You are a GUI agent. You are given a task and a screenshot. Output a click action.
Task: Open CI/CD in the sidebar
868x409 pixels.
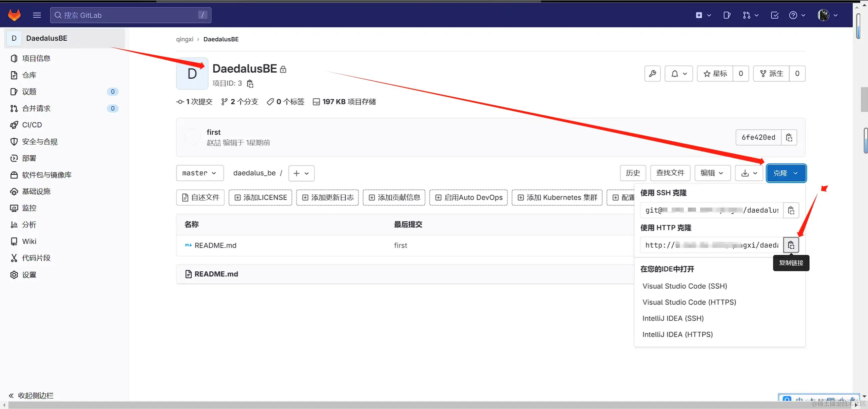32,125
